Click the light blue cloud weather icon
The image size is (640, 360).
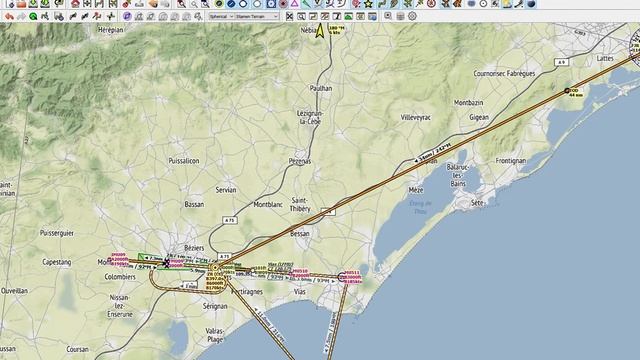(471, 4)
